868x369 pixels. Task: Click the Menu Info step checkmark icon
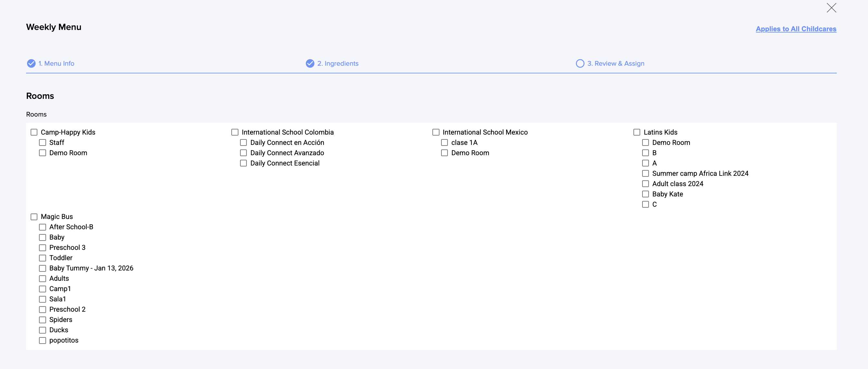click(31, 63)
